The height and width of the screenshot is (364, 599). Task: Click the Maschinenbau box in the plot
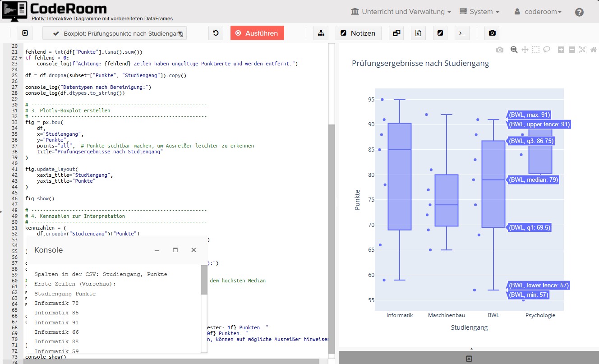[x=446, y=200]
